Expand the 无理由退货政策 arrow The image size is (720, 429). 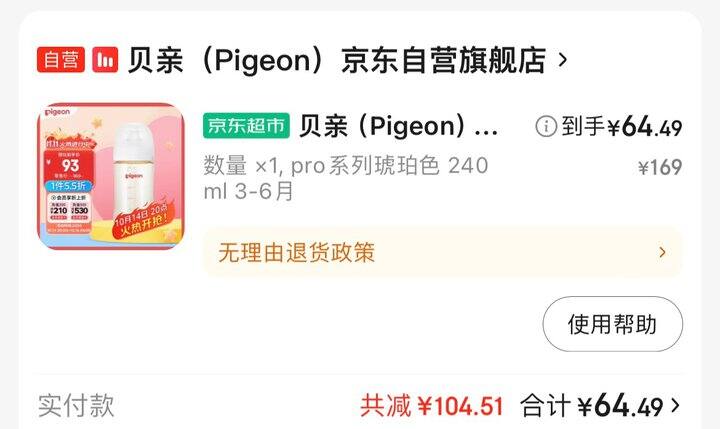point(662,252)
